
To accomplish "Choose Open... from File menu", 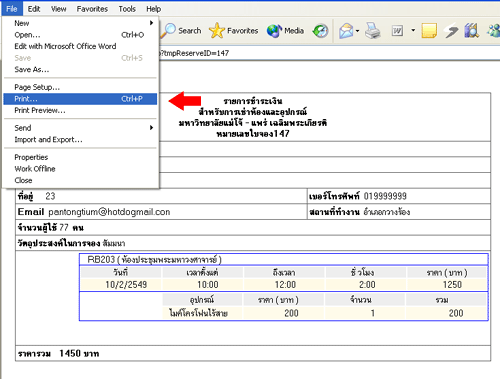I will pos(80,35).
